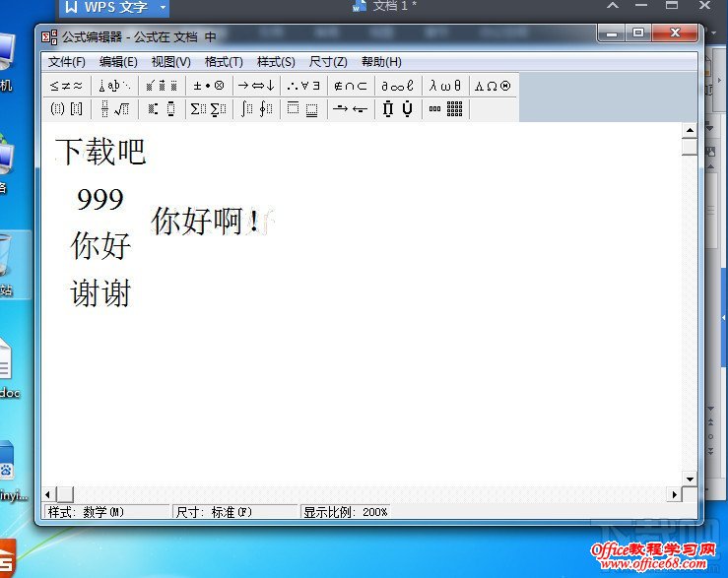
Task: Open the relational symbols palette (≤≠≈)
Action: [x=66, y=86]
